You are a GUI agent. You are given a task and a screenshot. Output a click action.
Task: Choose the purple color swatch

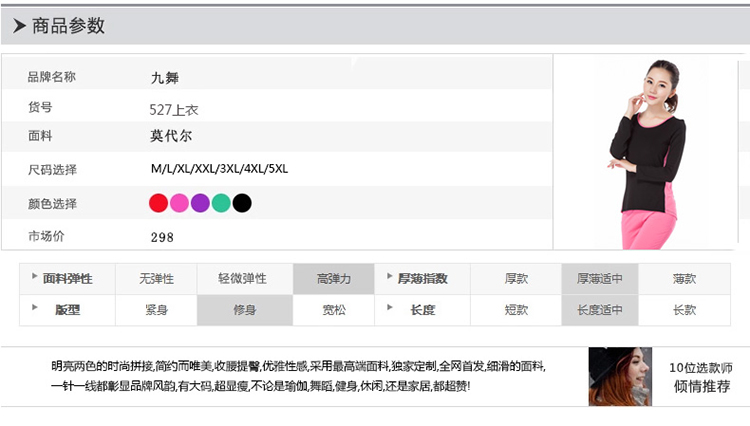point(200,203)
